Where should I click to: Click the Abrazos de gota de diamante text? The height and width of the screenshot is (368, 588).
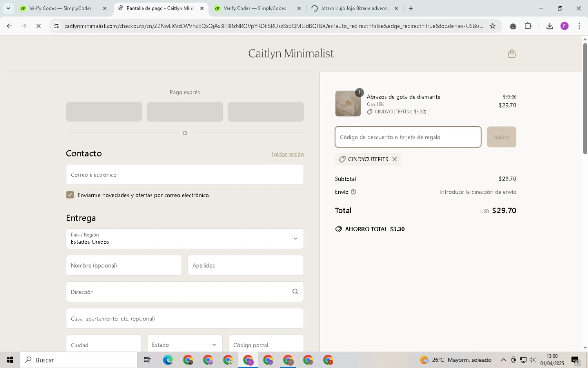click(403, 97)
